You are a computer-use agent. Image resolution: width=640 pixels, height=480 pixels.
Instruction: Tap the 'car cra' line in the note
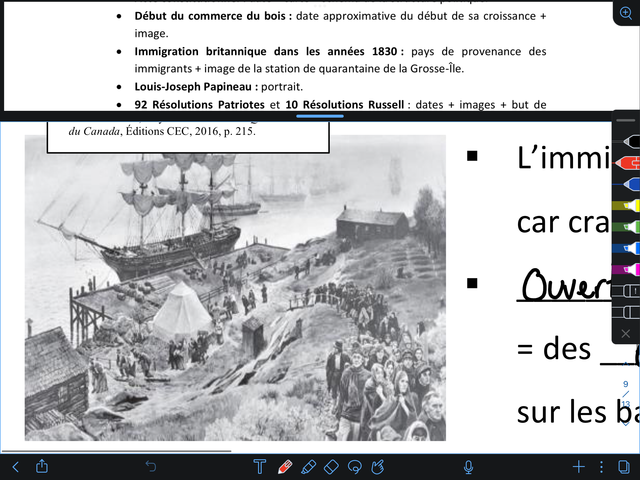[563, 222]
